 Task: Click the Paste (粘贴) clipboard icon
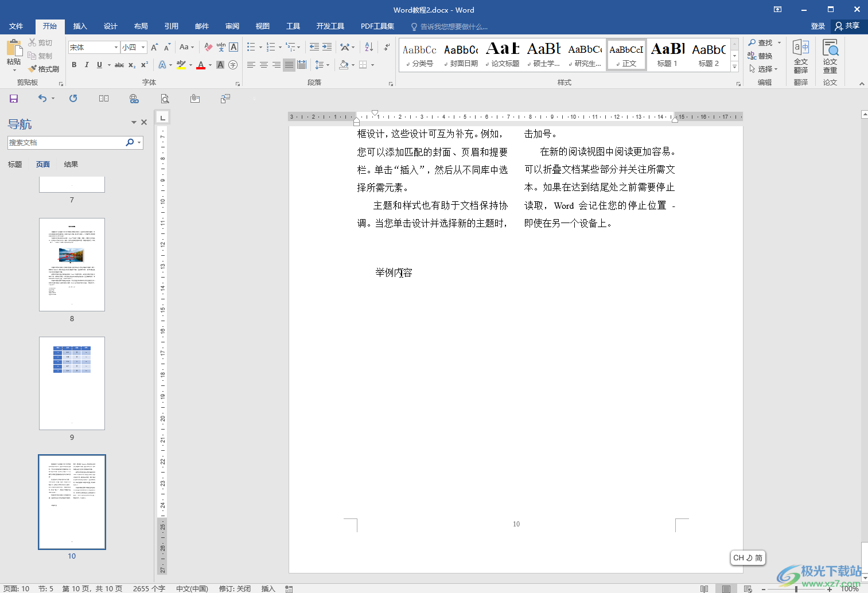tap(14, 48)
